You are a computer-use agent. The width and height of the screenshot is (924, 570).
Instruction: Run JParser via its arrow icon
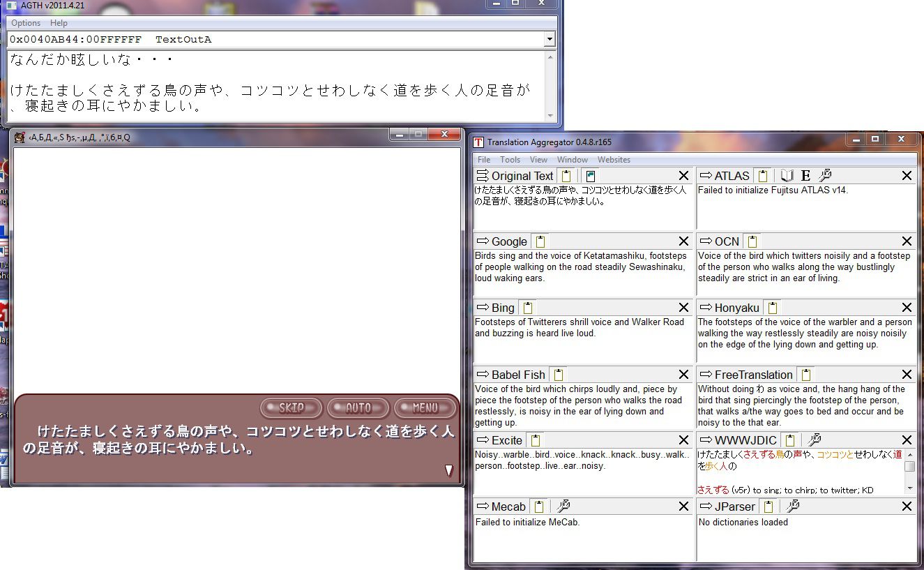(705, 507)
